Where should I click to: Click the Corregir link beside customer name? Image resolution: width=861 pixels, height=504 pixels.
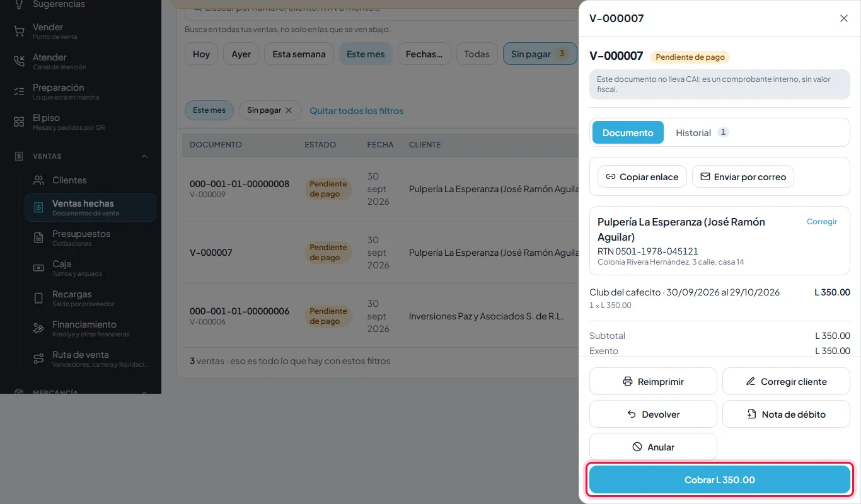(x=822, y=222)
